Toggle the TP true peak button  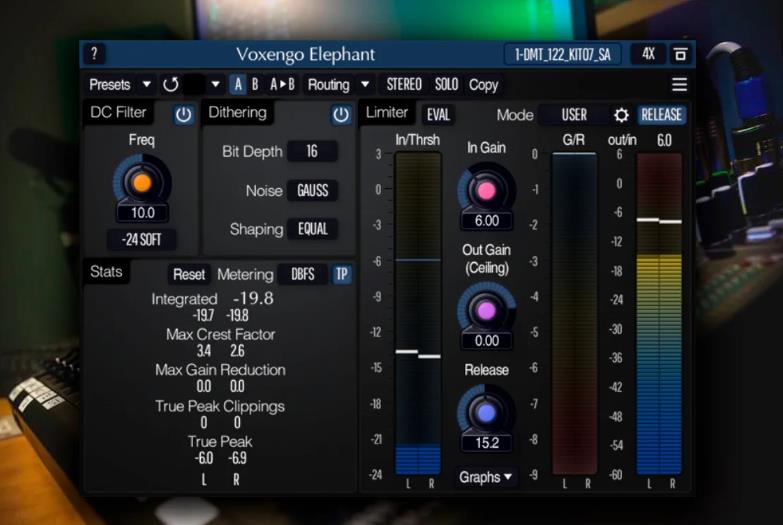pos(342,274)
